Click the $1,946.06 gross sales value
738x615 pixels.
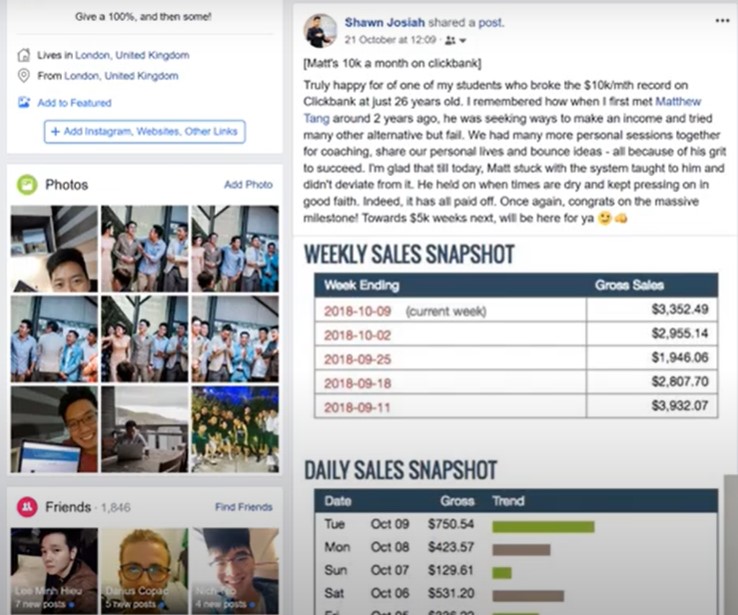[680, 357]
